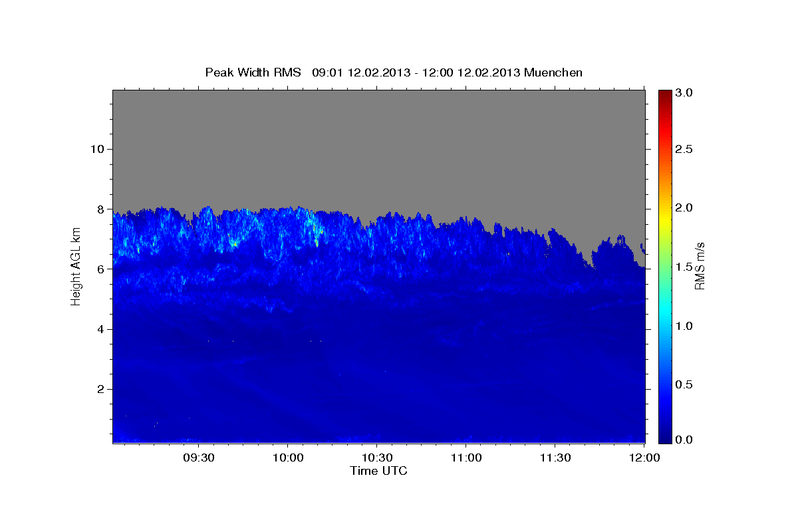
Task: Click the height label '10'
Action: click(x=96, y=149)
